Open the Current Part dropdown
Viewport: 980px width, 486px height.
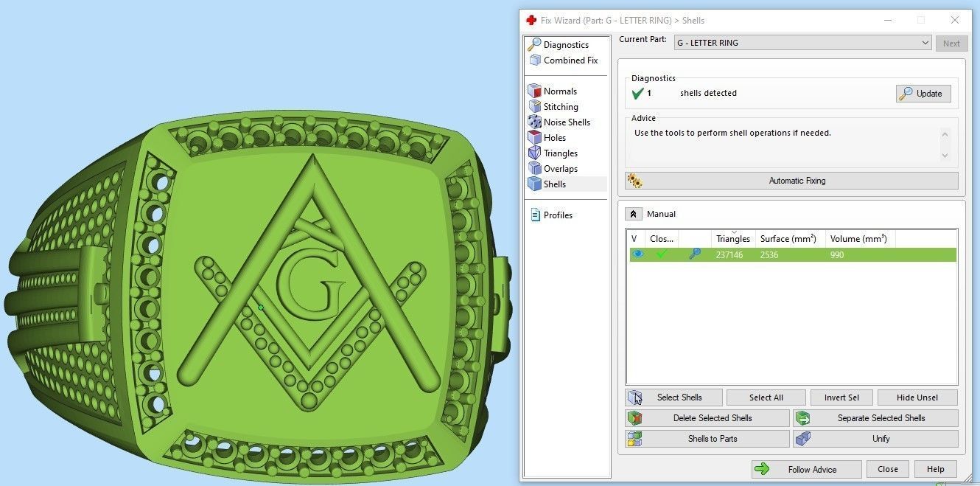tap(803, 43)
